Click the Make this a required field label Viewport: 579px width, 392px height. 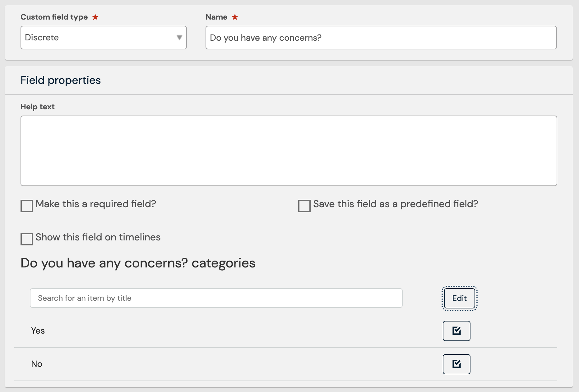pos(96,204)
